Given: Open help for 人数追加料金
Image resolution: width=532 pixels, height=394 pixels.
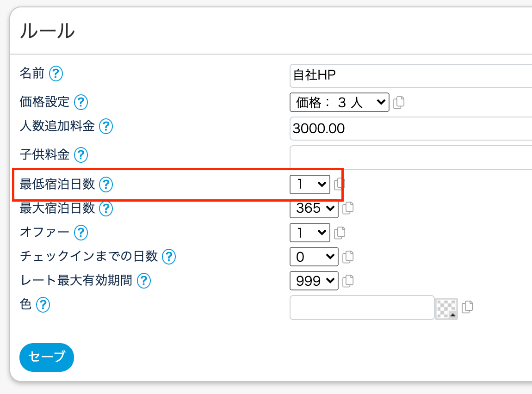Looking at the screenshot, I should [106, 126].
